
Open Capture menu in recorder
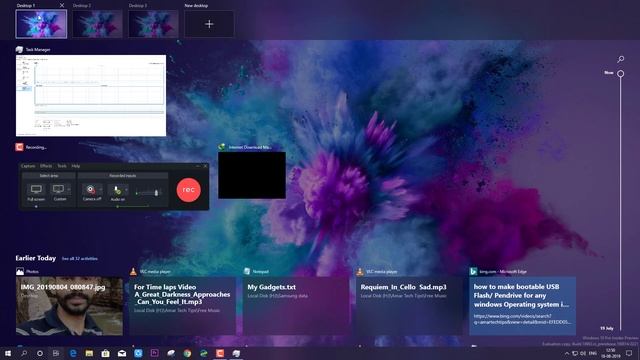coord(28,166)
